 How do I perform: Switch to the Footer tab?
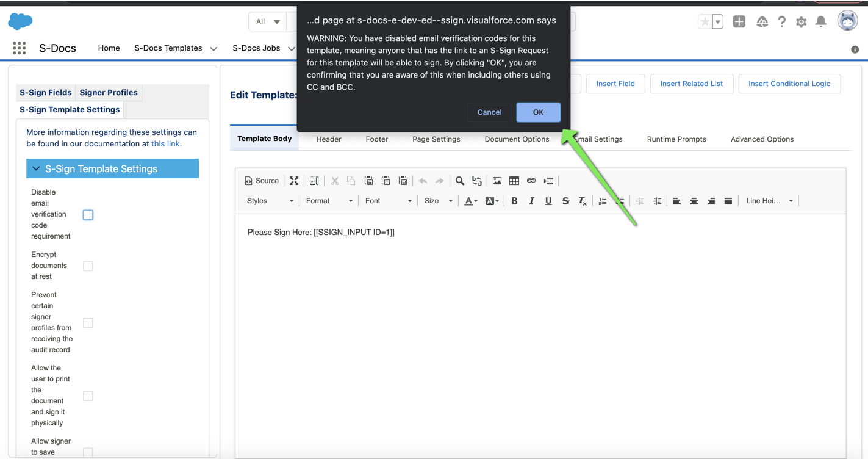pos(377,139)
